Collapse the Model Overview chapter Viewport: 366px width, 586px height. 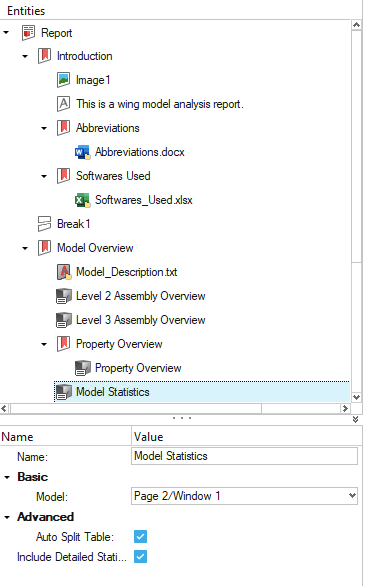click(25, 248)
